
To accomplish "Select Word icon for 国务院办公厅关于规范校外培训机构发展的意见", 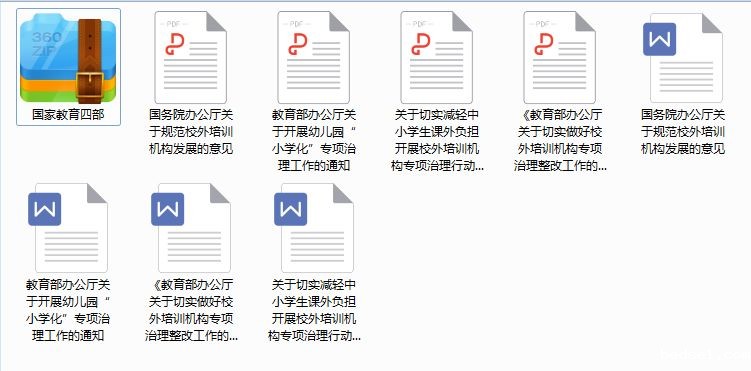I will point(683,57).
